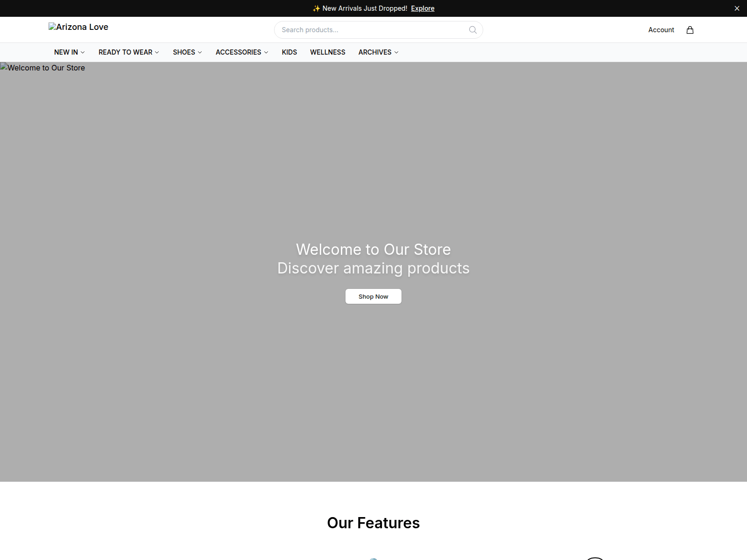Follow the Explore link in banner
This screenshot has height=560, width=747.
(x=423, y=8)
